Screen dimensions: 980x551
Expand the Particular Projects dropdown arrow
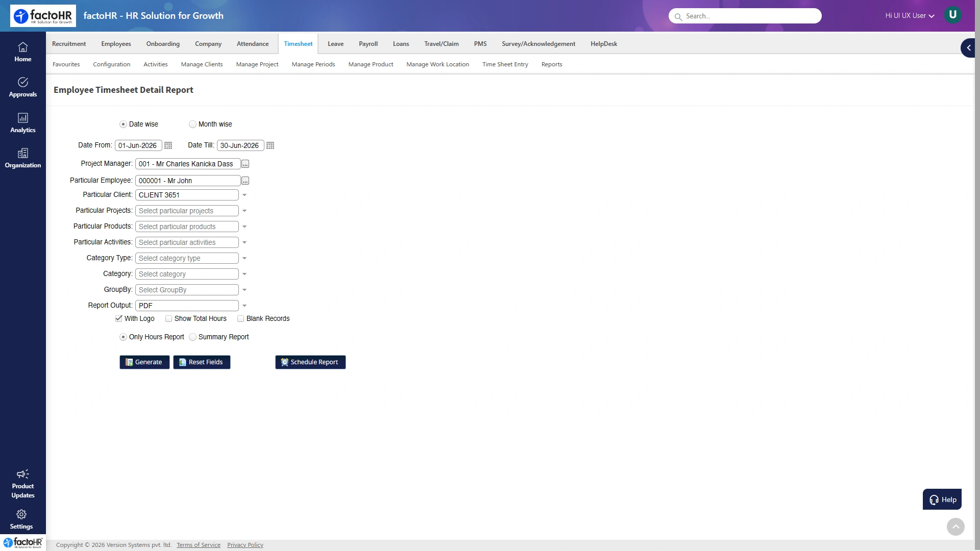pos(244,211)
